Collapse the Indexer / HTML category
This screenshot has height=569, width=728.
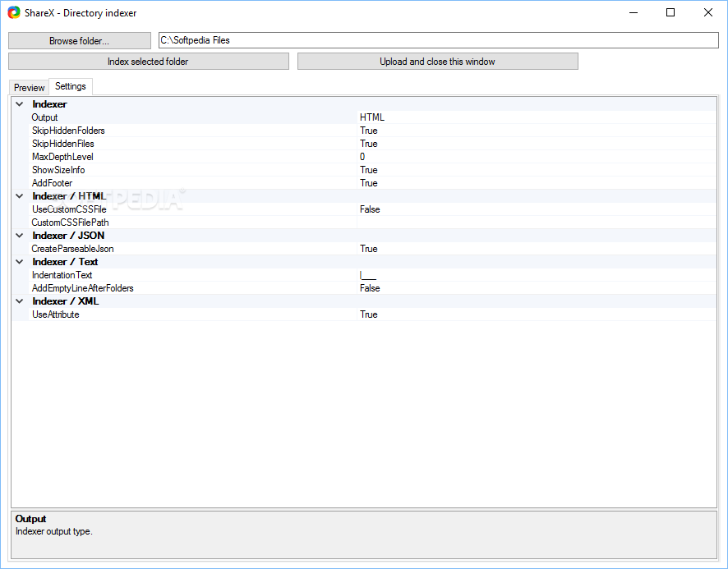tap(20, 196)
